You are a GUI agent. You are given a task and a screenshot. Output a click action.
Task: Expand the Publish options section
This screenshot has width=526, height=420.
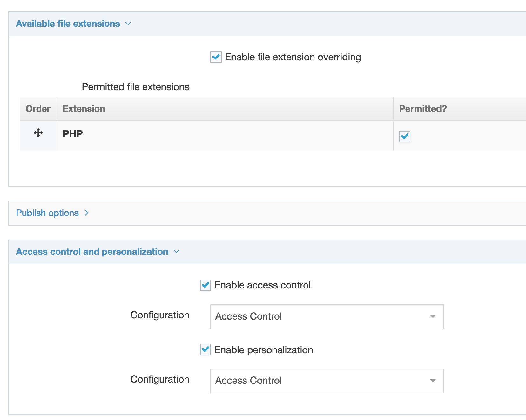(x=47, y=213)
